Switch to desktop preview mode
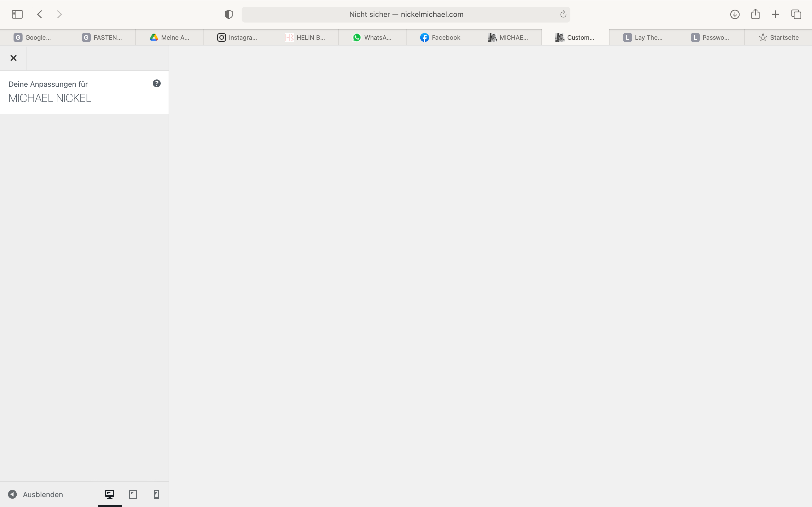The image size is (812, 507). coord(110,494)
